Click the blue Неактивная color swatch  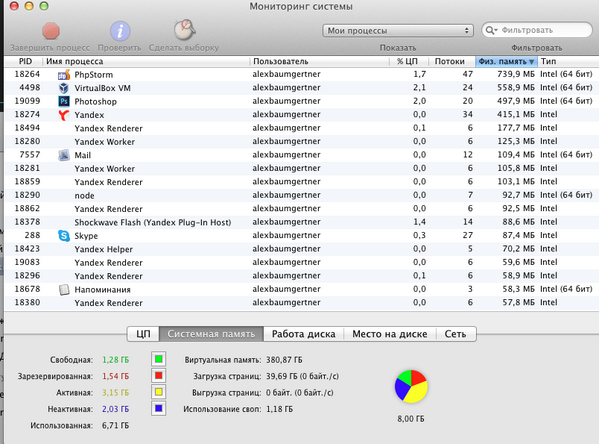pos(159,408)
